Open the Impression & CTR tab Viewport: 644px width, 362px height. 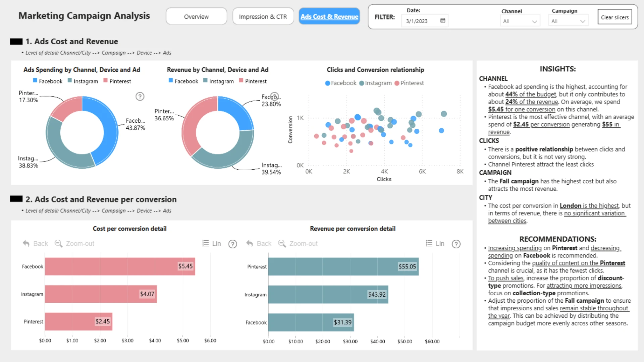[x=263, y=16]
